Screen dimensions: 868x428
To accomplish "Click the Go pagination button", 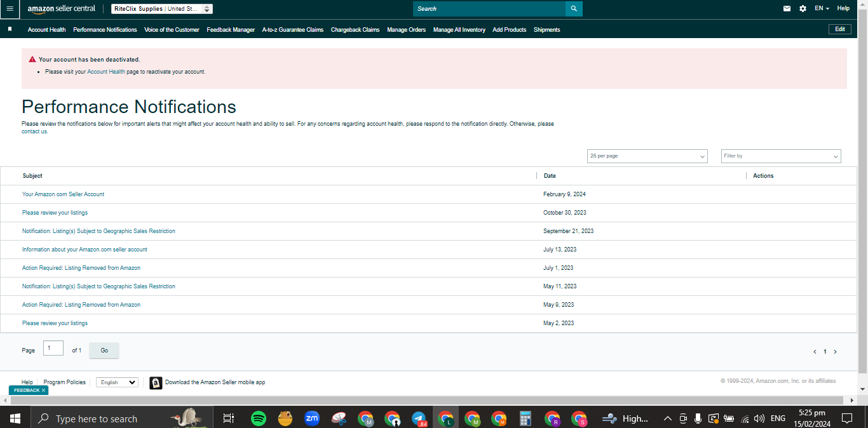I will point(104,351).
